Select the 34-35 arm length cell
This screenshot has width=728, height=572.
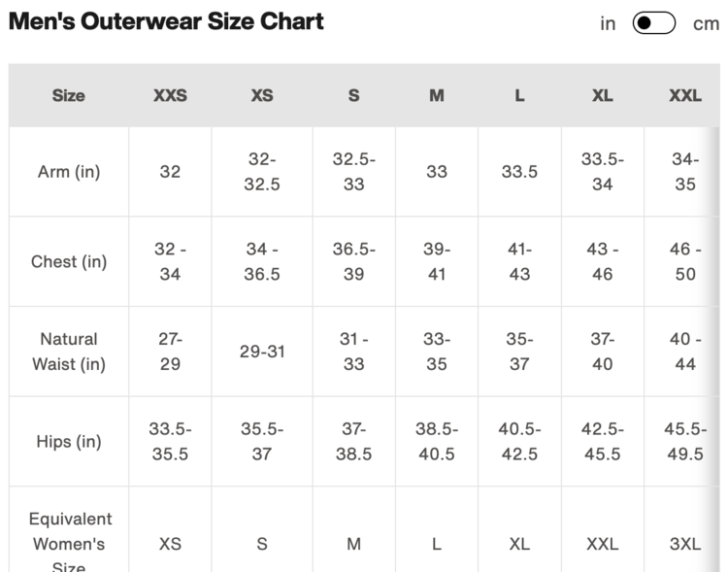pos(685,172)
